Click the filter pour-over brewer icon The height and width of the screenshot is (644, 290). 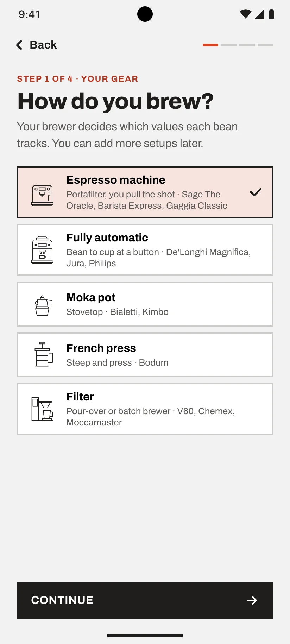coord(42,409)
